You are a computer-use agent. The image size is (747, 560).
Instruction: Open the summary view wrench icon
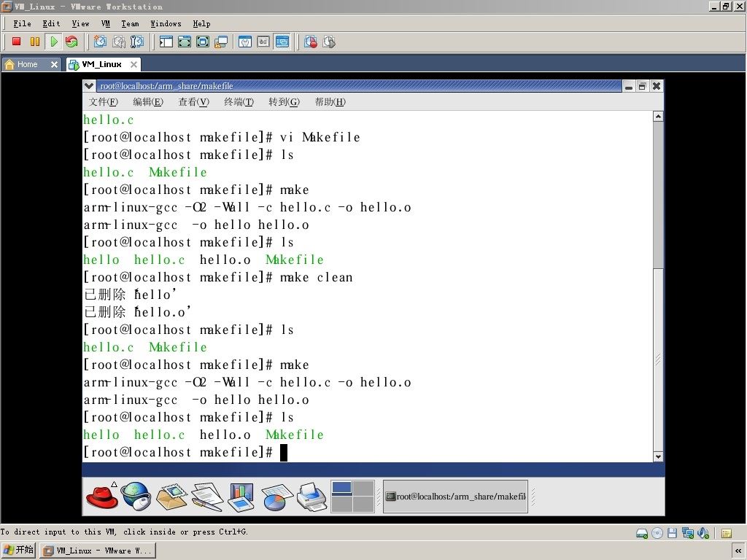245,42
